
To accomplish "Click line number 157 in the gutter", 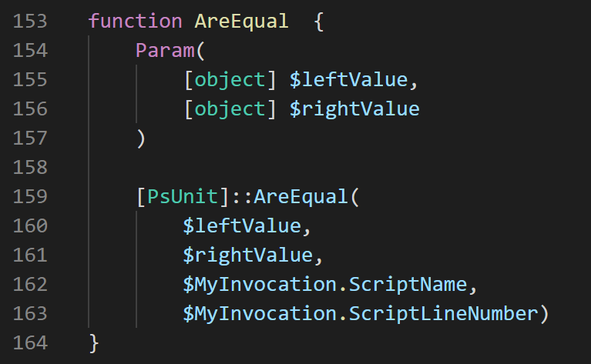I will tap(29, 139).
